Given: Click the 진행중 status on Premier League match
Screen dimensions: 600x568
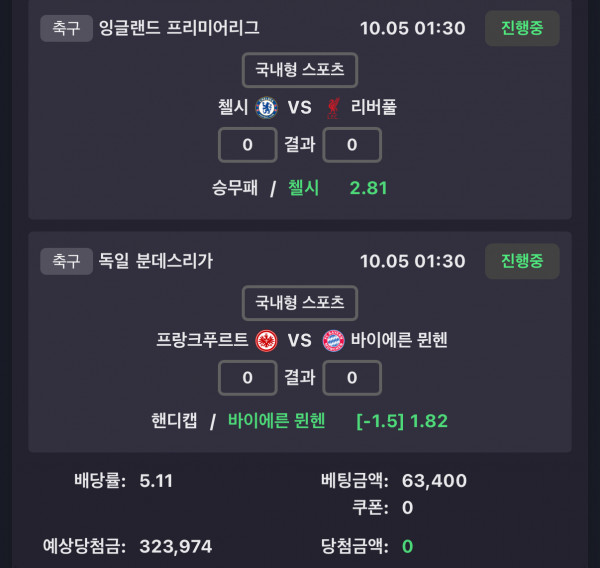Looking at the screenshot, I should pos(522,28).
